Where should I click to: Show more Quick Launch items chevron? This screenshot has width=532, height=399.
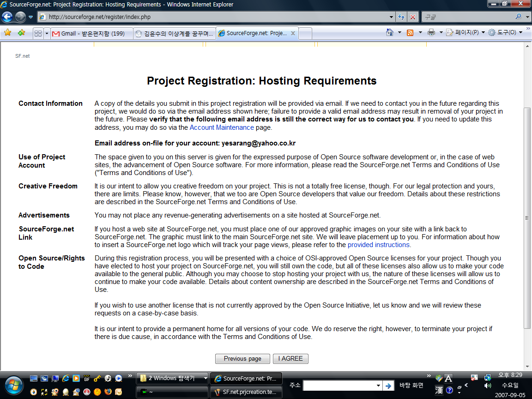tap(130, 375)
